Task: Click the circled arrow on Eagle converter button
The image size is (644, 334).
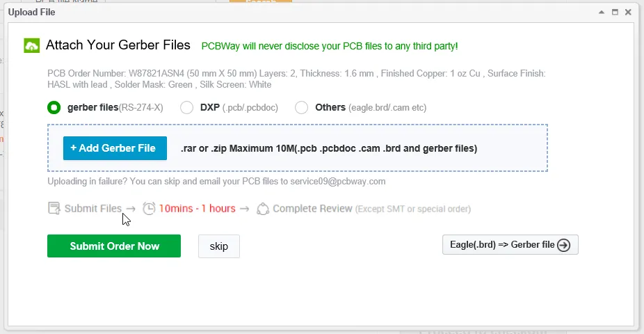Action: tap(564, 245)
